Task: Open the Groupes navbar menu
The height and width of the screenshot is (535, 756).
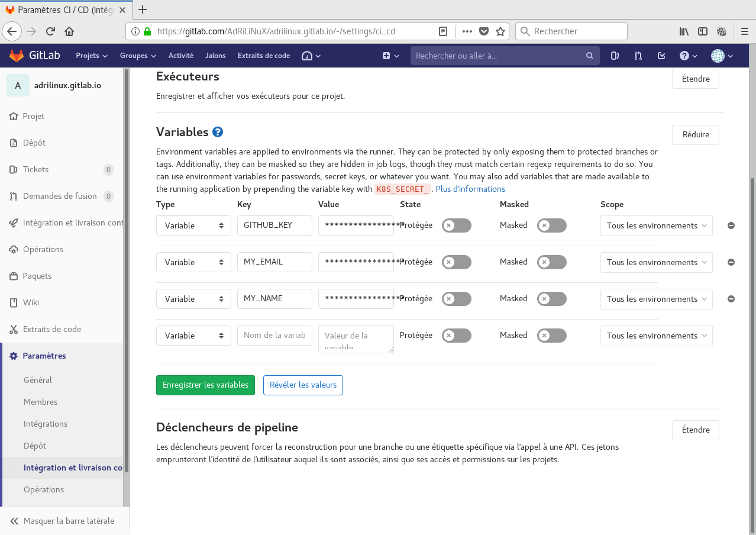Action: pos(138,56)
